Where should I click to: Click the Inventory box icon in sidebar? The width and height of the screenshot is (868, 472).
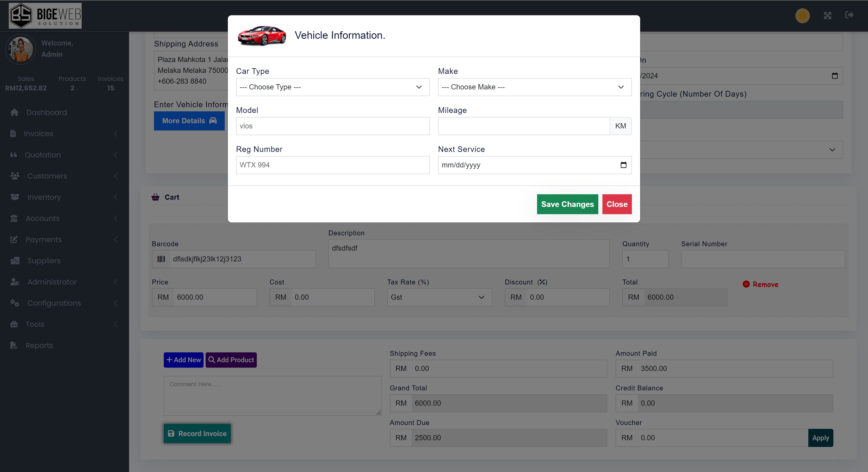click(14, 197)
